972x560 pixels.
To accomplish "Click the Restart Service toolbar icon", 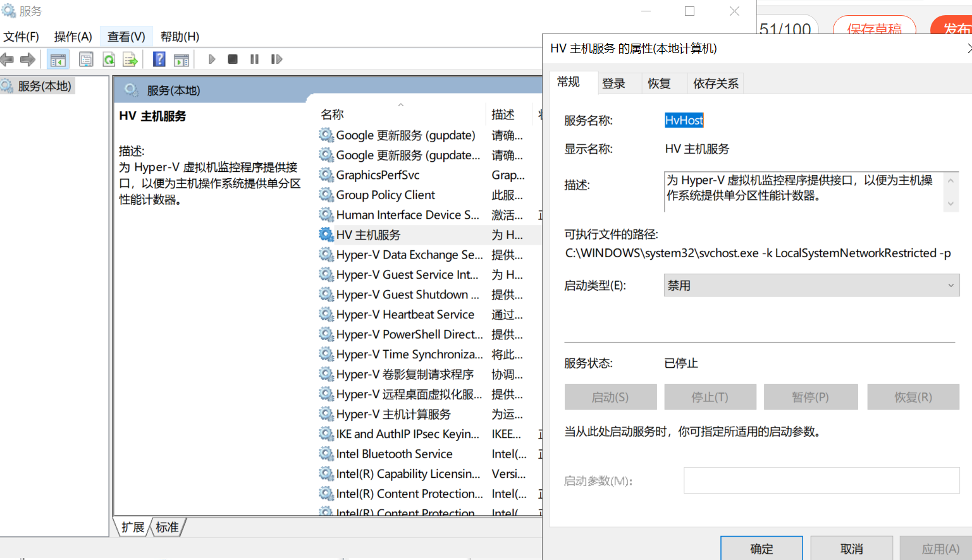I will click(x=276, y=59).
